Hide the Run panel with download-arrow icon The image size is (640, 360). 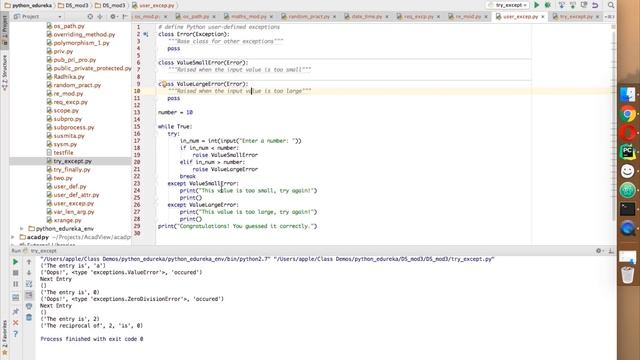[611, 251]
